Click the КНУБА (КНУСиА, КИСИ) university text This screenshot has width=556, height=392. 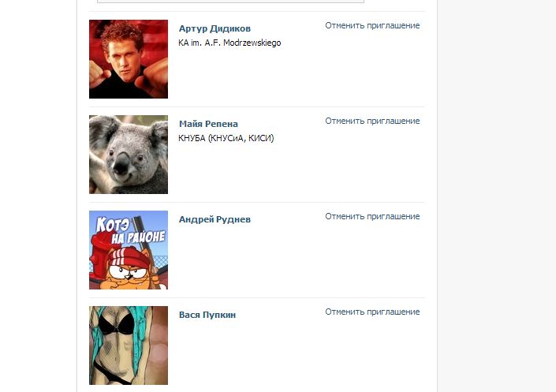pyautogui.click(x=226, y=138)
